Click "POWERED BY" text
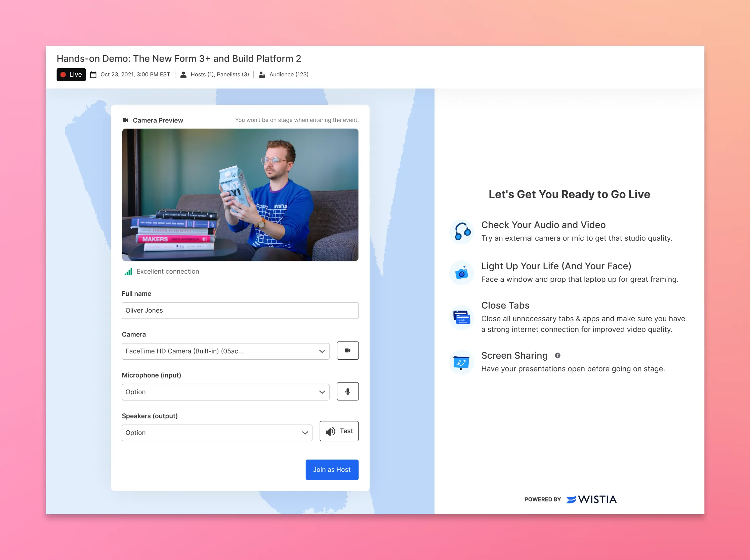 (543, 499)
